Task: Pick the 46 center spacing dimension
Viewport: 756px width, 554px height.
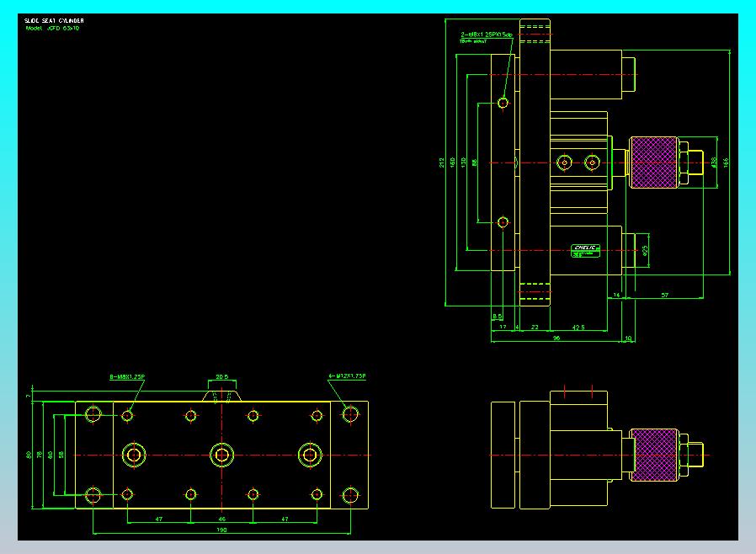Action: pos(221,519)
